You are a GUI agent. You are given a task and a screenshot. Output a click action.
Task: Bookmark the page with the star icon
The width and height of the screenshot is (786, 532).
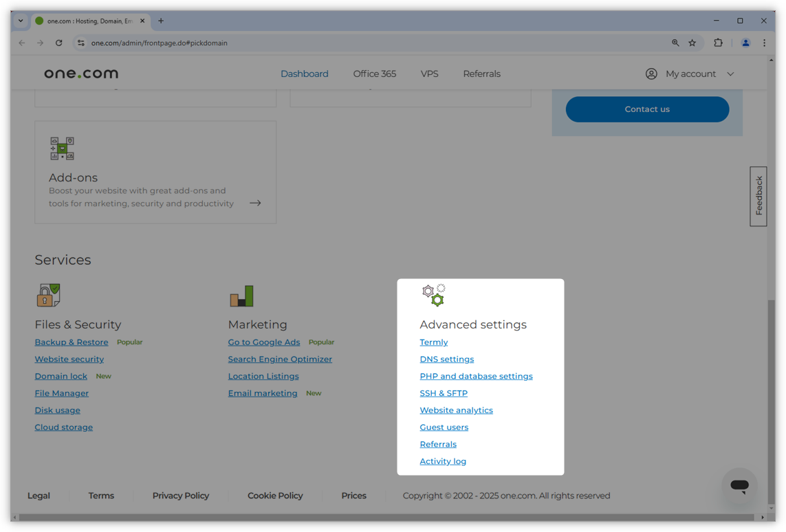tap(692, 43)
